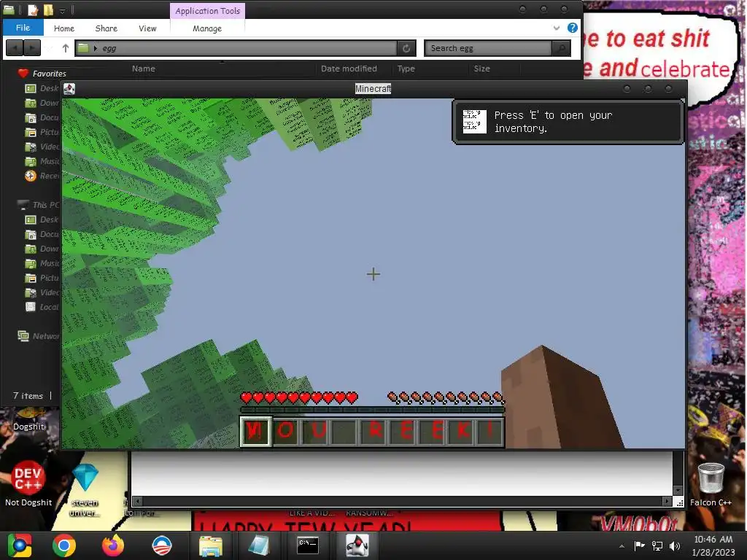Open Local Disk under This PC
Image resolution: width=747 pixels, height=560 pixels.
coord(42,307)
